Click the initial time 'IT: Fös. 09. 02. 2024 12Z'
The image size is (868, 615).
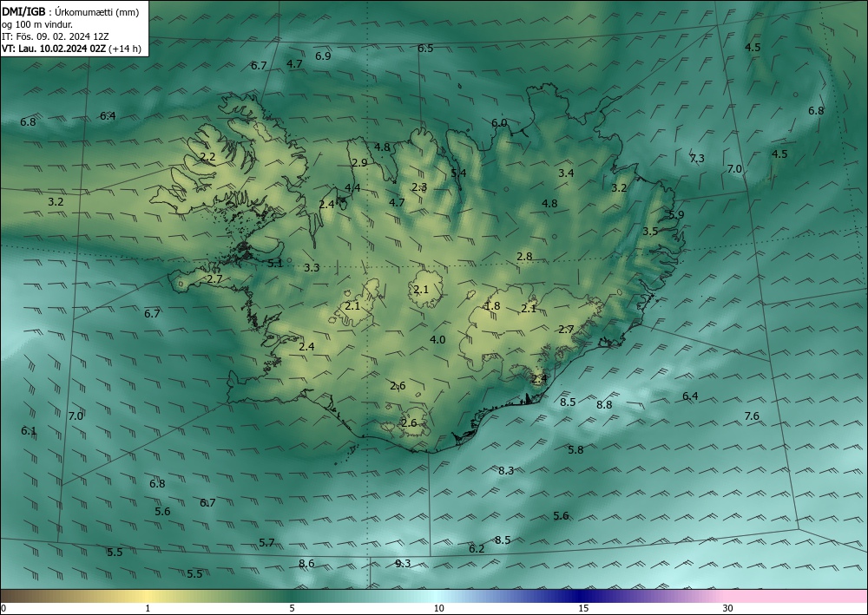[x=56, y=36]
